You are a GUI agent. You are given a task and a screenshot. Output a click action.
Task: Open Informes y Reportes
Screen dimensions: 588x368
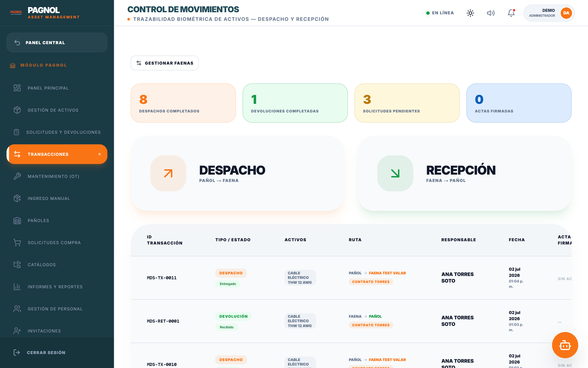[x=57, y=287]
